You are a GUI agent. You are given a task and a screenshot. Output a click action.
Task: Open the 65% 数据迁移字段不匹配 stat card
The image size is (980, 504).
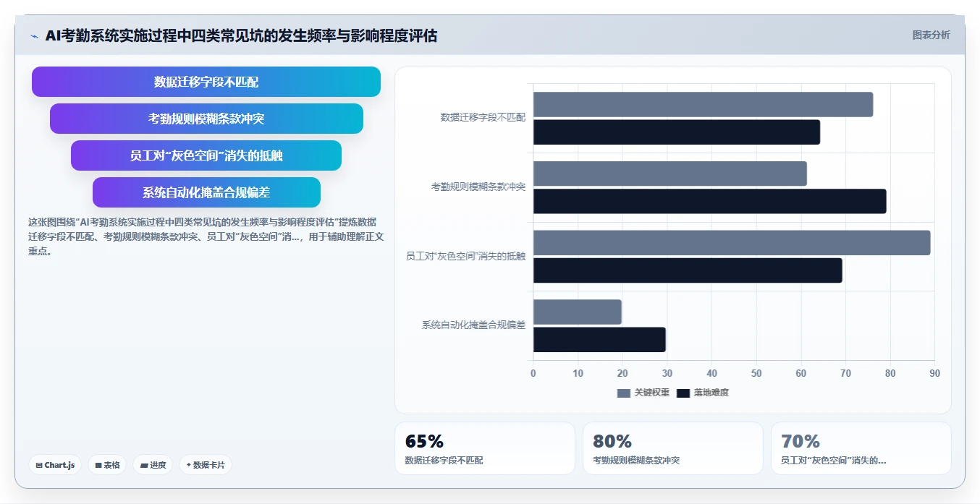[x=485, y=448]
